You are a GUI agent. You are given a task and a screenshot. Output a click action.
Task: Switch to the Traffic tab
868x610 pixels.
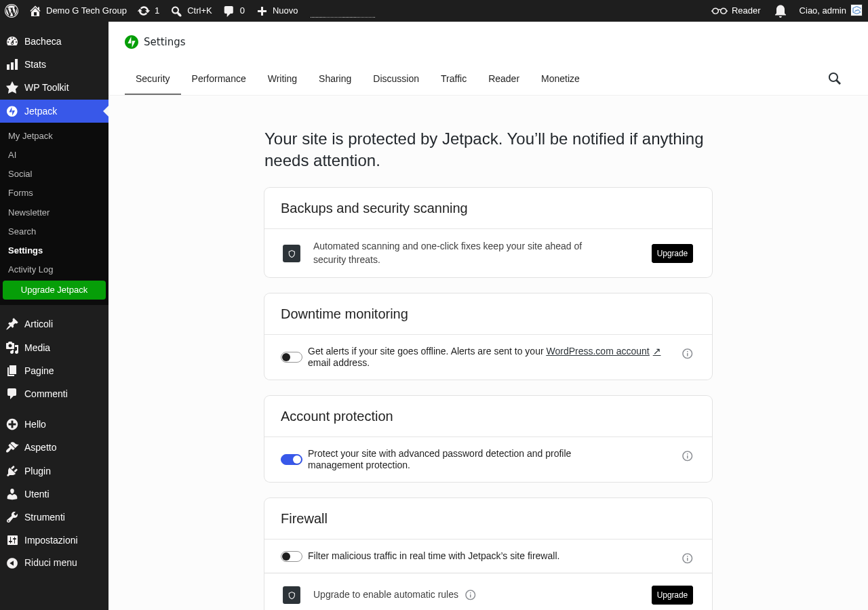454,79
